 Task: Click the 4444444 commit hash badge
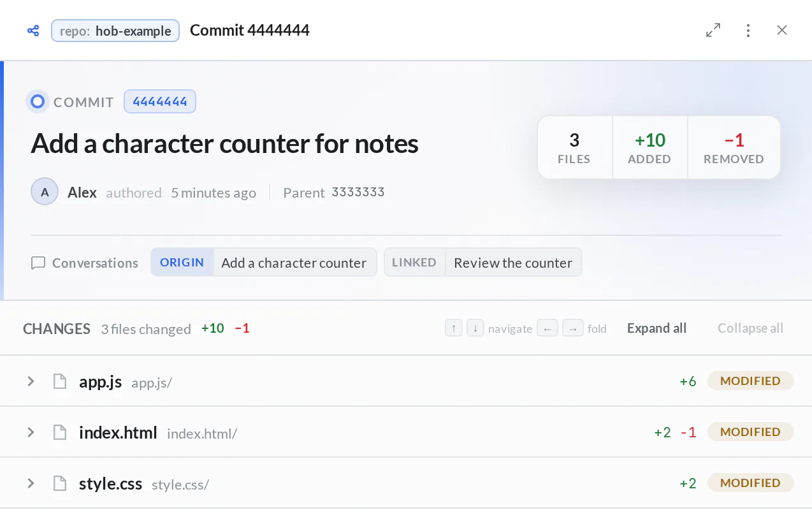(160, 101)
